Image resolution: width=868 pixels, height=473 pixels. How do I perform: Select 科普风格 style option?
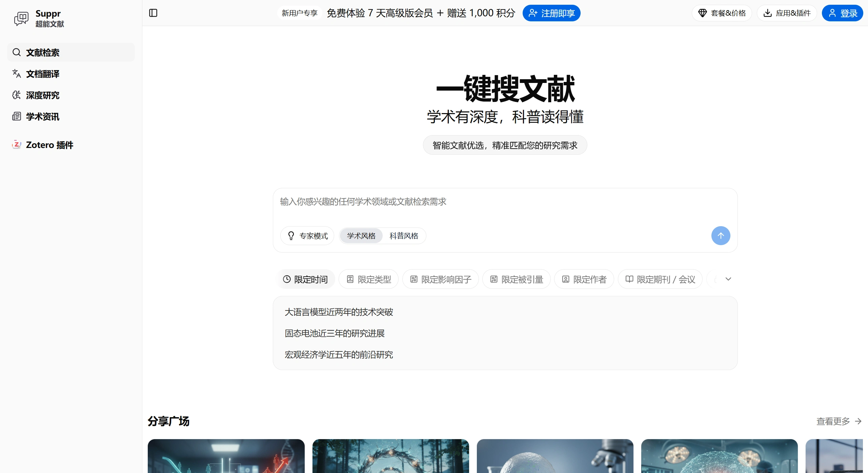coord(404,236)
